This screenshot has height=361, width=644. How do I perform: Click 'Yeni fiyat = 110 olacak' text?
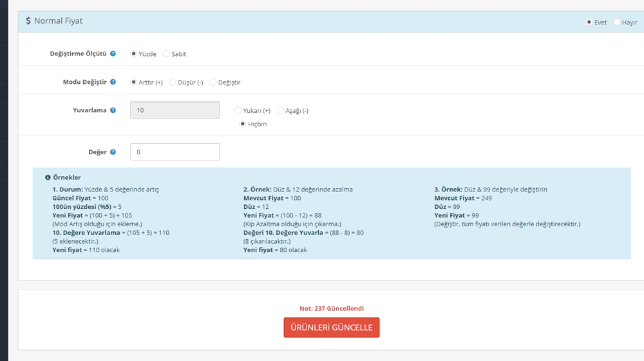[86, 250]
